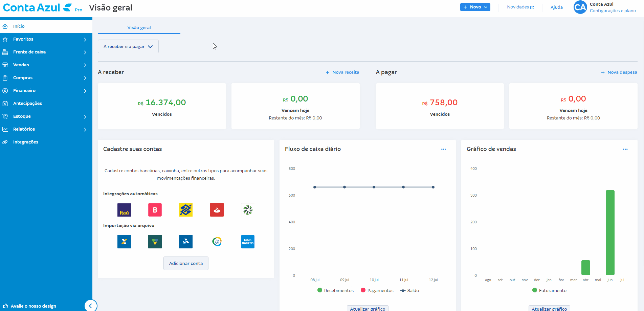The width and height of the screenshot is (644, 311).
Task: Click the Estoque inventory icon
Action: point(5,116)
